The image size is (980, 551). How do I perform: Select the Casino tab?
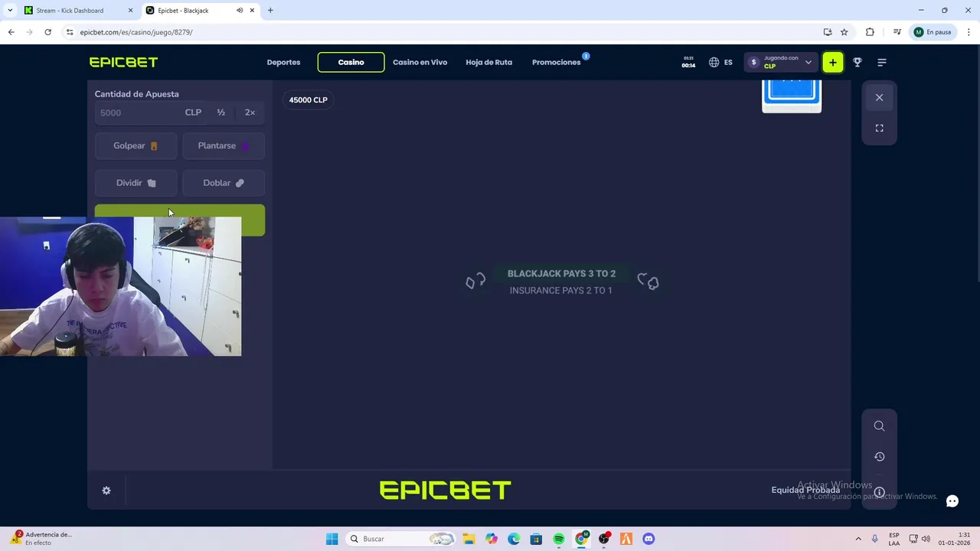(351, 62)
